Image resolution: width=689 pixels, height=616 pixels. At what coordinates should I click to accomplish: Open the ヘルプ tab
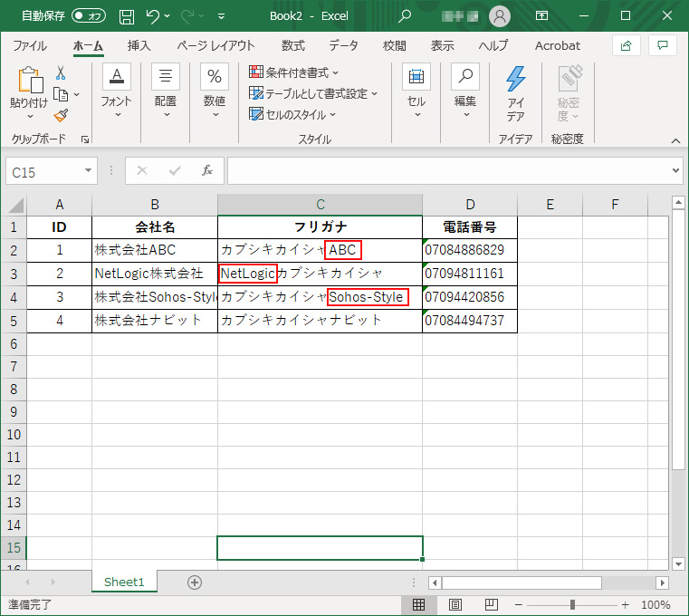[493, 45]
